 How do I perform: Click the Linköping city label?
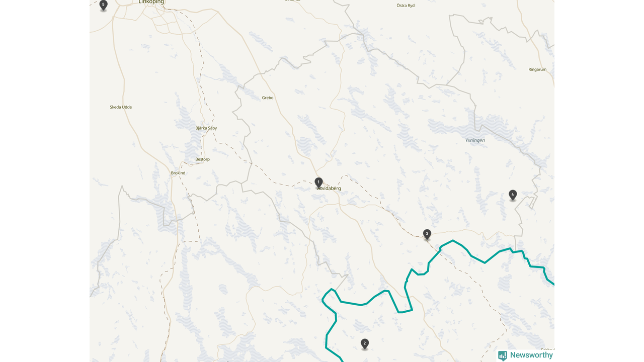(x=151, y=2)
